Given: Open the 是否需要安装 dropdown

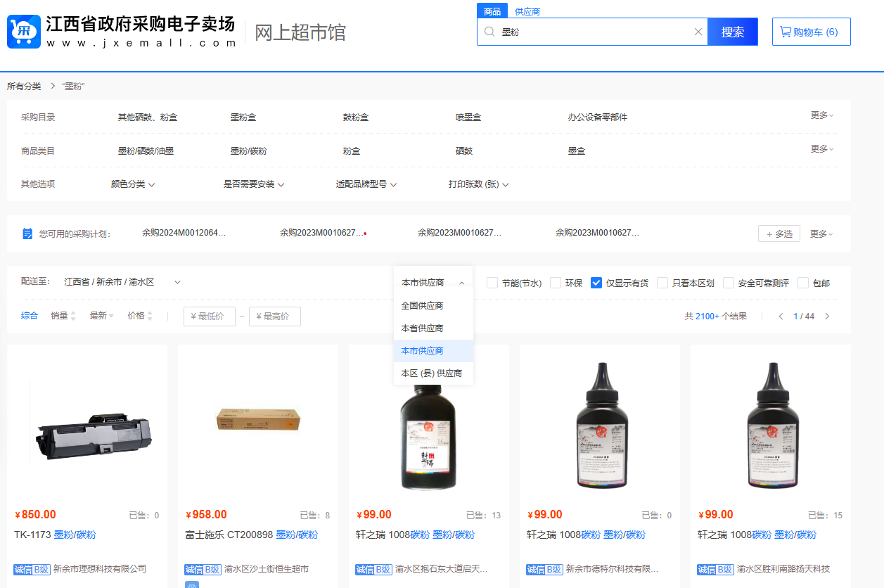Looking at the screenshot, I should pos(254,184).
